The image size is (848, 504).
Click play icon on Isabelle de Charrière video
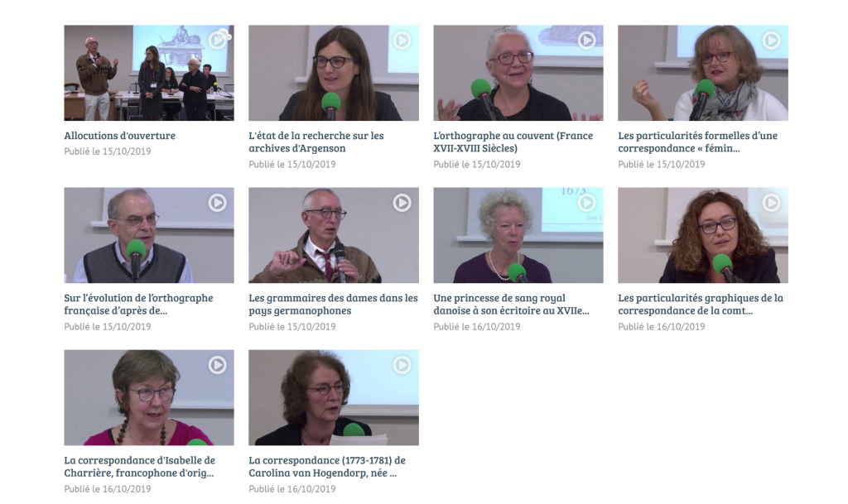[x=218, y=365]
